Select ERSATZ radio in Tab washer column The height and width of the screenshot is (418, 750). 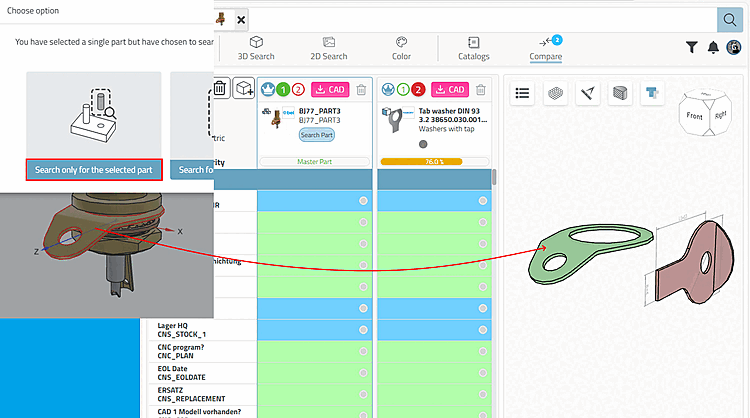[483, 394]
